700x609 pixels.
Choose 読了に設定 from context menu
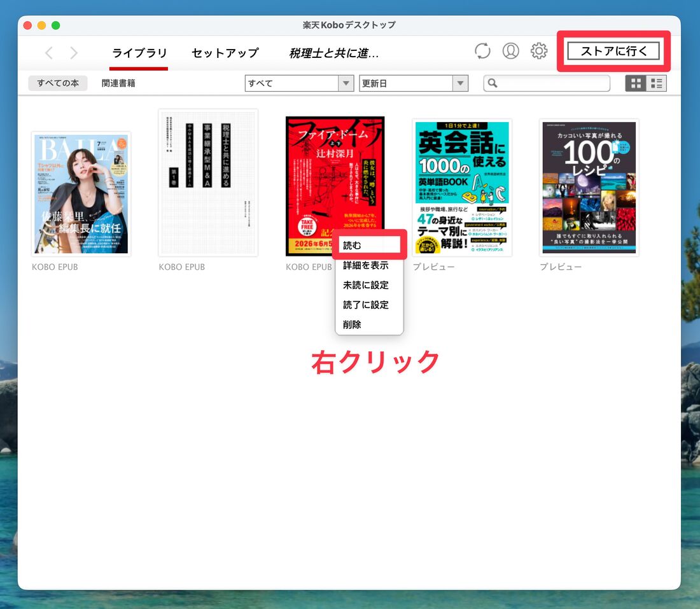369,305
